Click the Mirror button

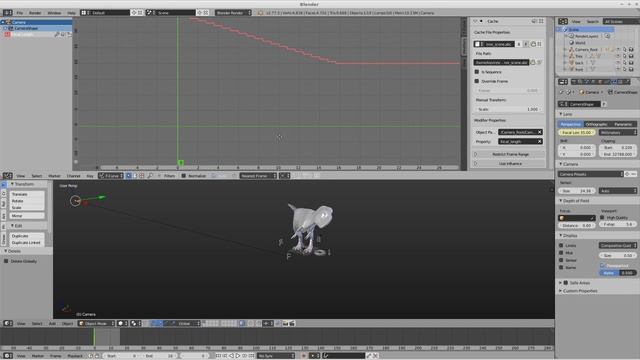coord(27,216)
